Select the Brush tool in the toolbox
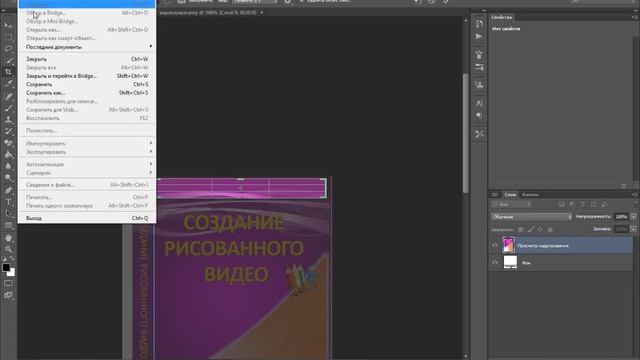640x360 pixels. point(8,108)
